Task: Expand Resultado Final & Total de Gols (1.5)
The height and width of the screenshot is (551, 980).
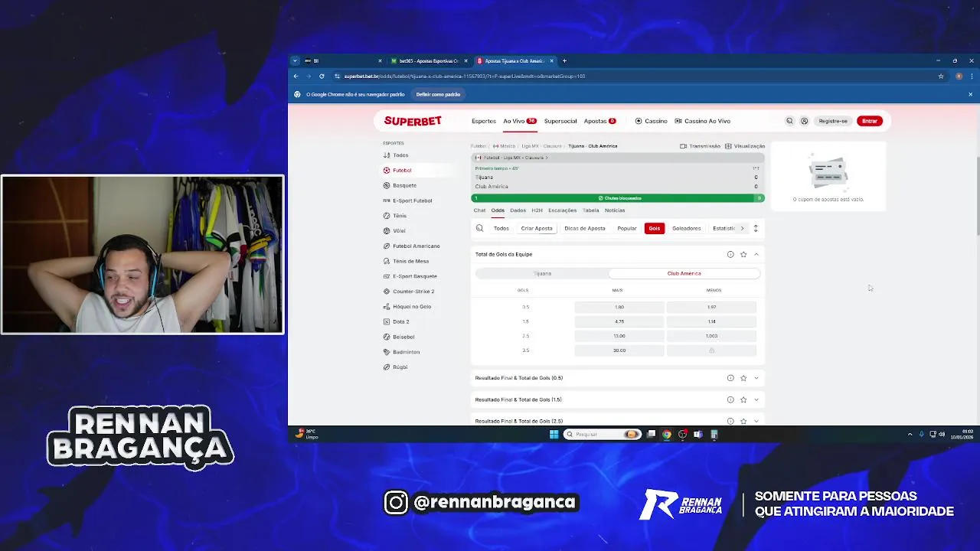Action: (756, 399)
